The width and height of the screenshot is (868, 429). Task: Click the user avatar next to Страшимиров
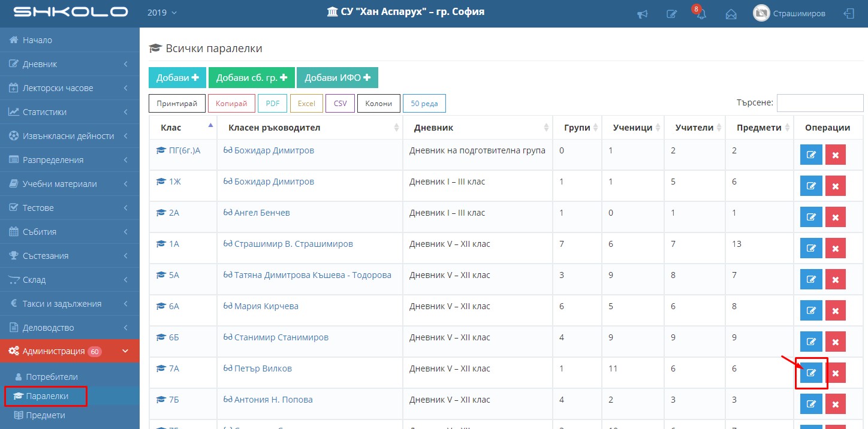761,13
